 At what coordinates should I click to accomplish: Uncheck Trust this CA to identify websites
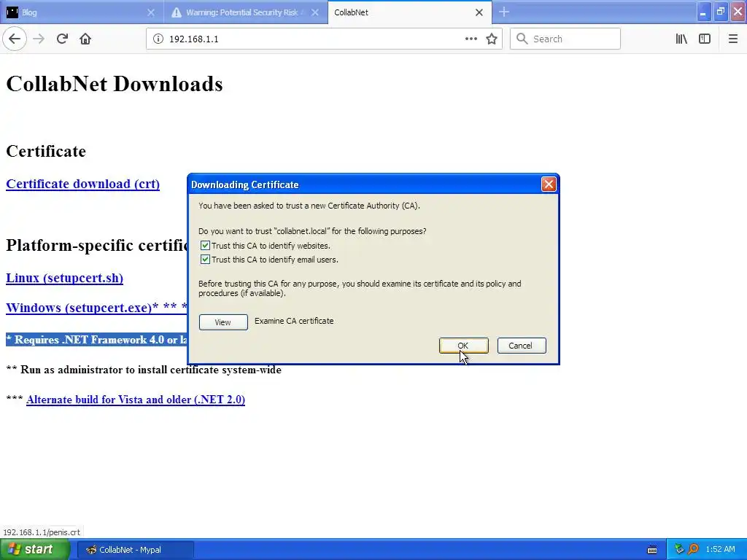205,246
